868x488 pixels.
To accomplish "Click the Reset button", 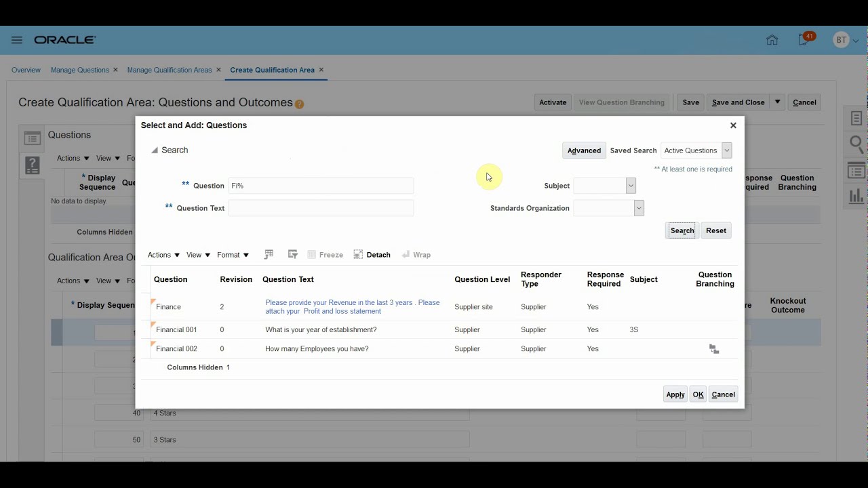I will coord(716,230).
